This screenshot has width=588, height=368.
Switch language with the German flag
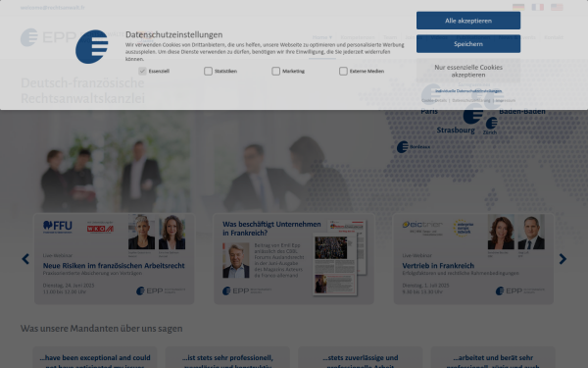point(518,7)
